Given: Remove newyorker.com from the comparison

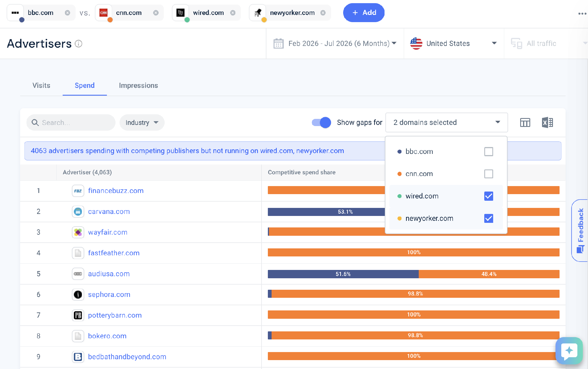Looking at the screenshot, I should click(x=323, y=13).
